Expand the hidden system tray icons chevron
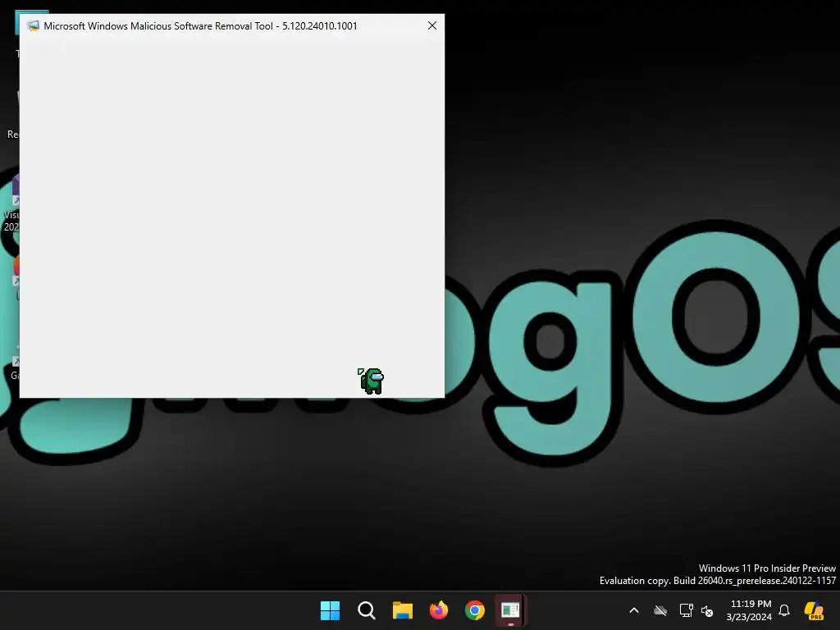Image resolution: width=840 pixels, height=630 pixels. (x=634, y=610)
